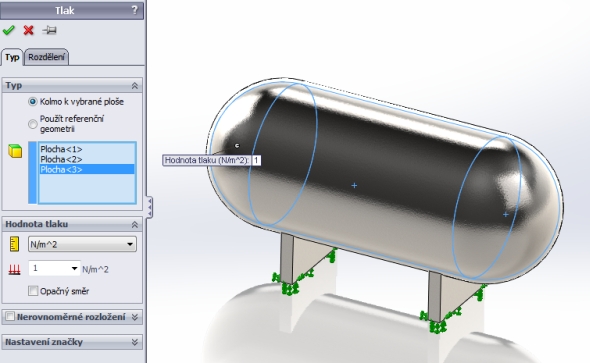Click the red pressure value icon
The image size is (590, 363).
14,269
